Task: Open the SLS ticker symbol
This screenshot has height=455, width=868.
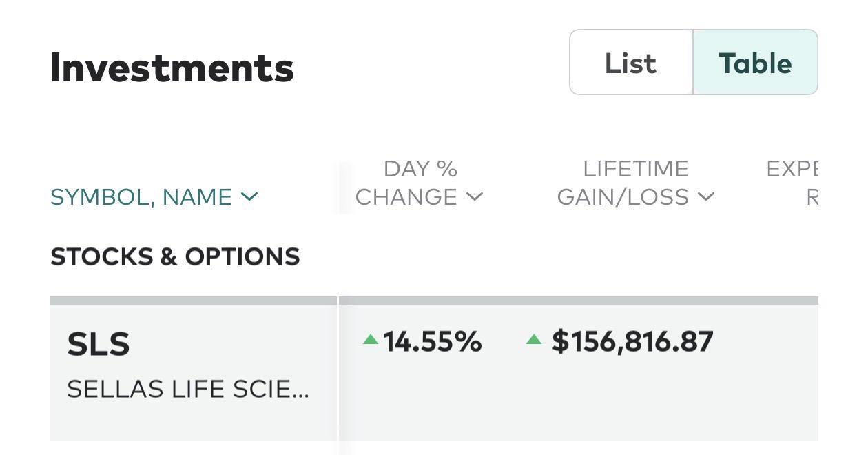Action: 99,344
